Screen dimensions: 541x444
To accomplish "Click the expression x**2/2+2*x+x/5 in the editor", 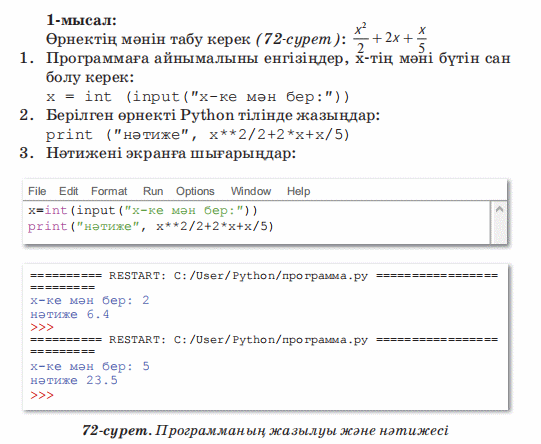I will tap(212, 226).
